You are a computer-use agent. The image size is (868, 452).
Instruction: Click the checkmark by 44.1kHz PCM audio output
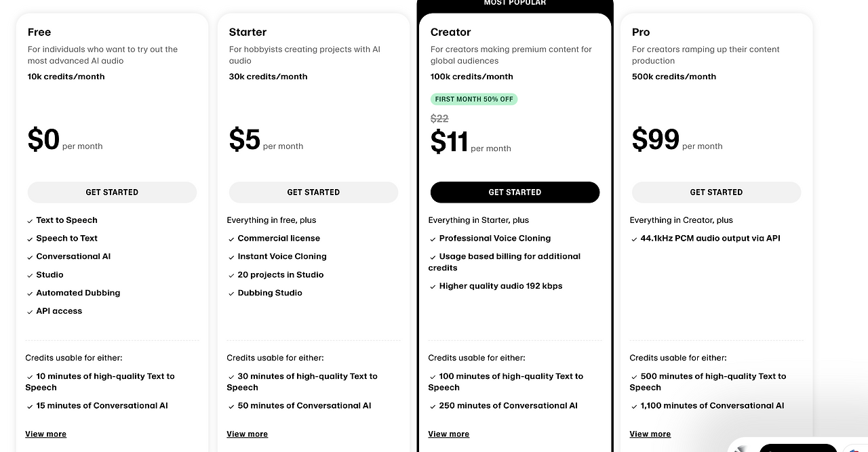[x=634, y=239]
